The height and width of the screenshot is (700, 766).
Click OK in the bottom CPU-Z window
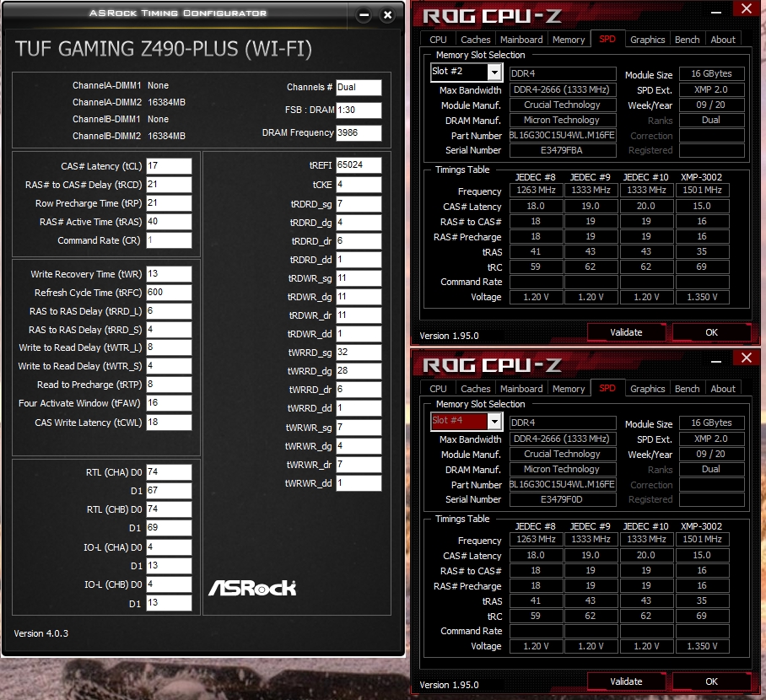click(711, 681)
